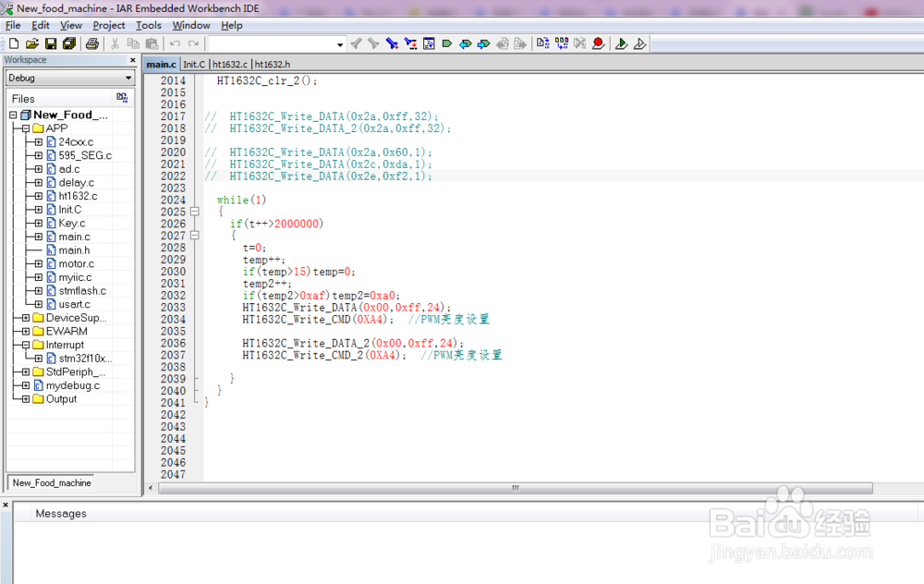This screenshot has height=584, width=924.
Task: Open the Find dialog icon
Action: point(392,43)
